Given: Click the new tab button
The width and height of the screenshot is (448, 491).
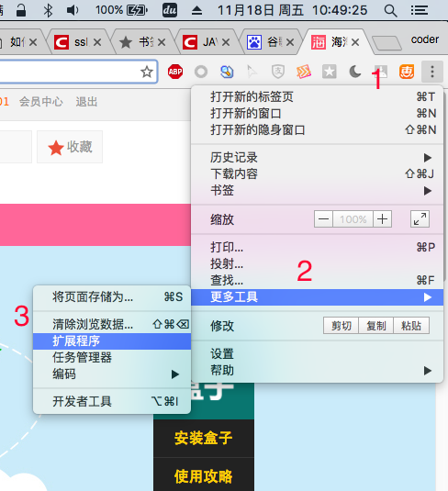Looking at the screenshot, I should [386, 43].
